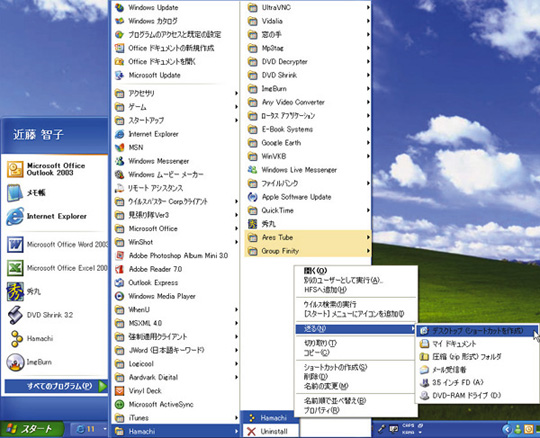Screen dimensions: 540x438
Task: Expand the DVD Decrypter folder
Action: [x=308, y=62]
